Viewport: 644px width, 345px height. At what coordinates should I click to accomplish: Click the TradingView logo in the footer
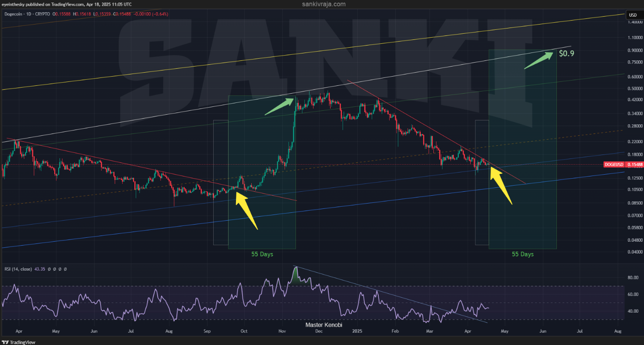coord(19,342)
